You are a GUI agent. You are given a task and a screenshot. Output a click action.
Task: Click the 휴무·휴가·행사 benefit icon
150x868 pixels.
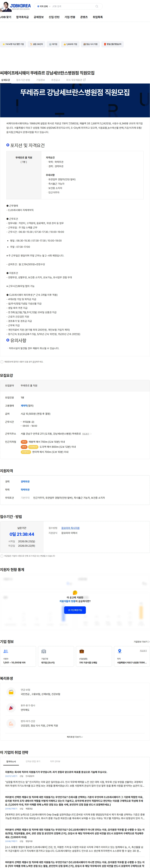[11, 708]
